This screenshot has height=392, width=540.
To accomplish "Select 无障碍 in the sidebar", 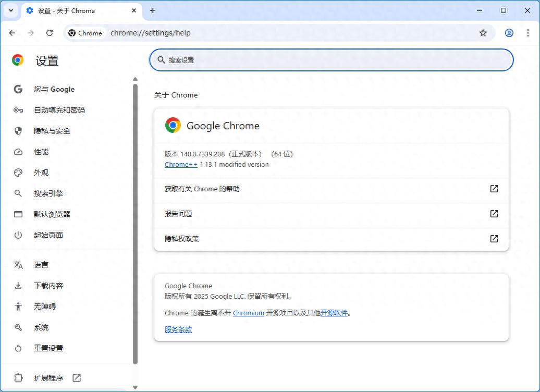I will click(45, 306).
